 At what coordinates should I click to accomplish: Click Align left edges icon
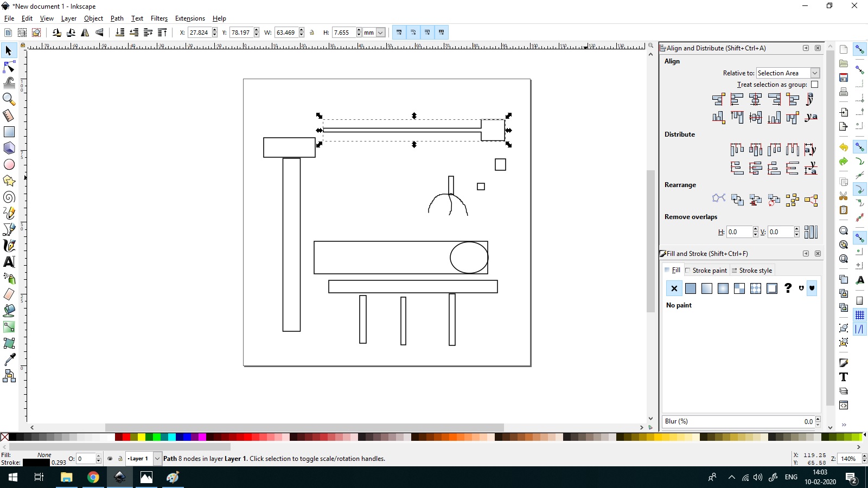(737, 99)
